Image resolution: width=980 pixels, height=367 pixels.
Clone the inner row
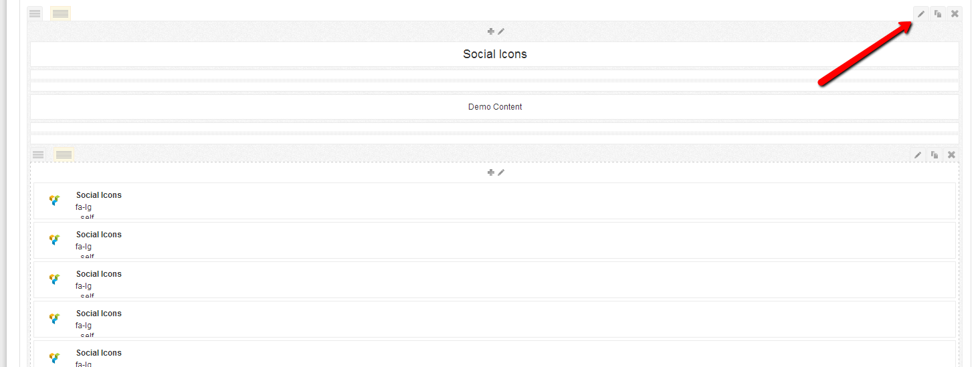coord(935,154)
